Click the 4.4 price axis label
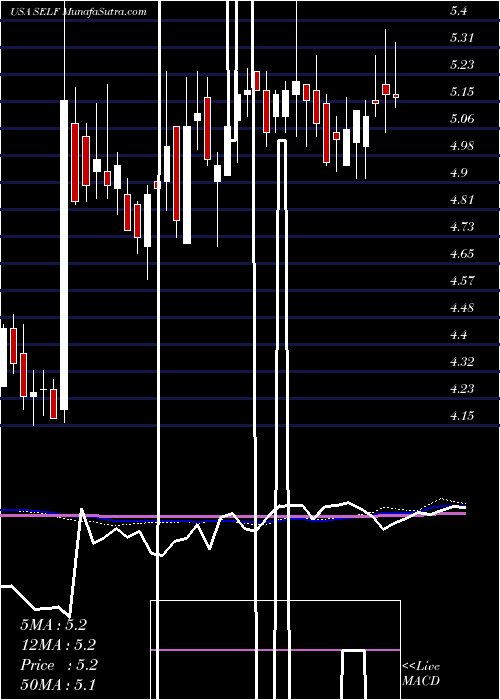The height and width of the screenshot is (700, 500). [458, 335]
